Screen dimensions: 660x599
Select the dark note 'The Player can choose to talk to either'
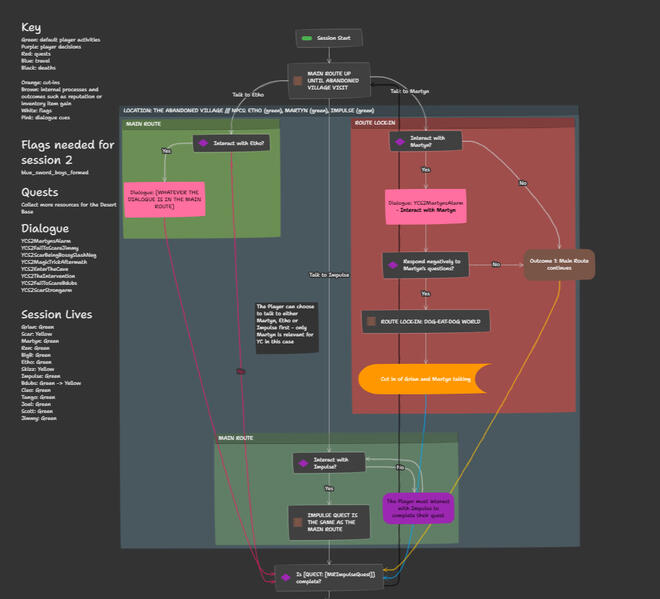pos(287,327)
